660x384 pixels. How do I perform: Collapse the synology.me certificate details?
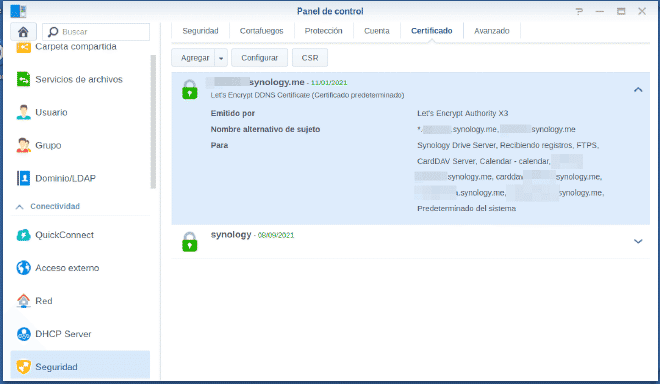coord(638,90)
